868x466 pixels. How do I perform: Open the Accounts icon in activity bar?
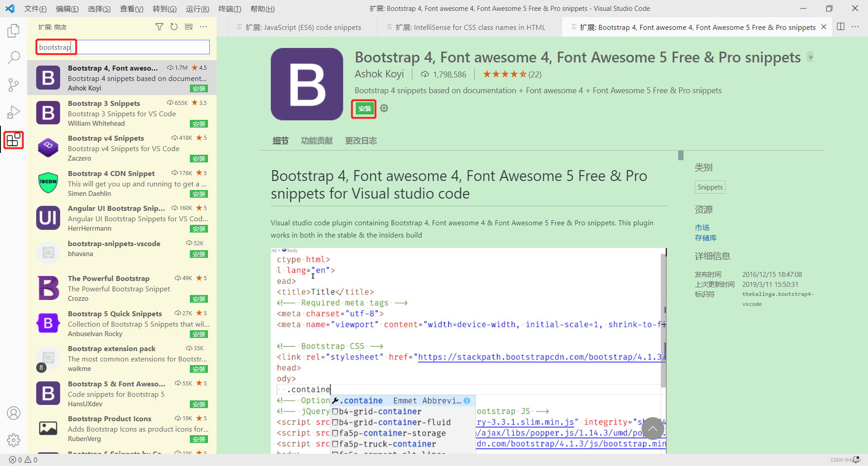tap(14, 413)
